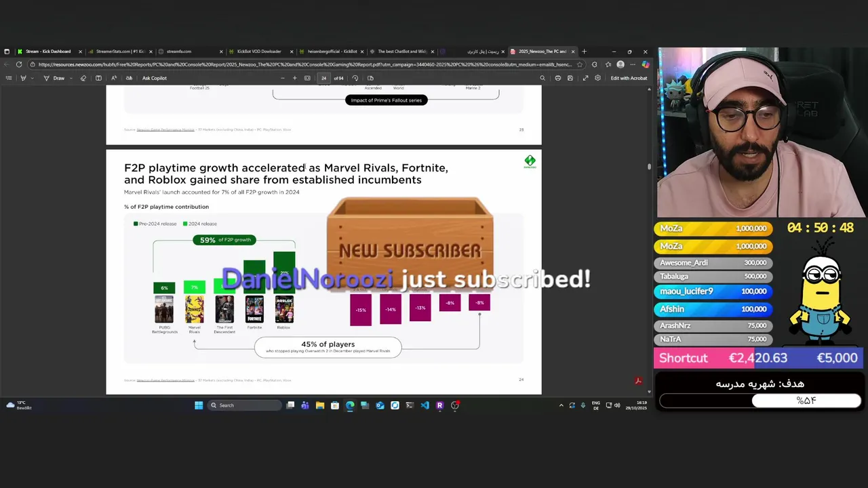Click the Acrobat icon at page corner
The image size is (868, 488).
point(638,382)
